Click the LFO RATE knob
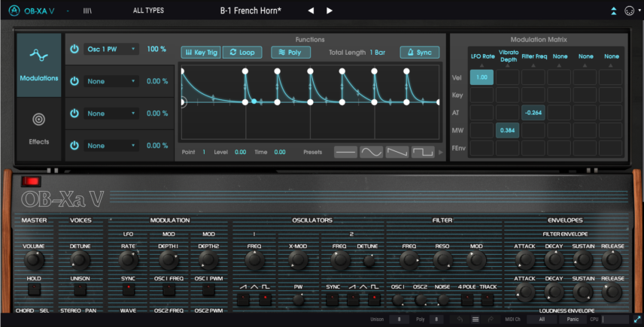Viewport: 644px width, 327px height. coord(128,260)
